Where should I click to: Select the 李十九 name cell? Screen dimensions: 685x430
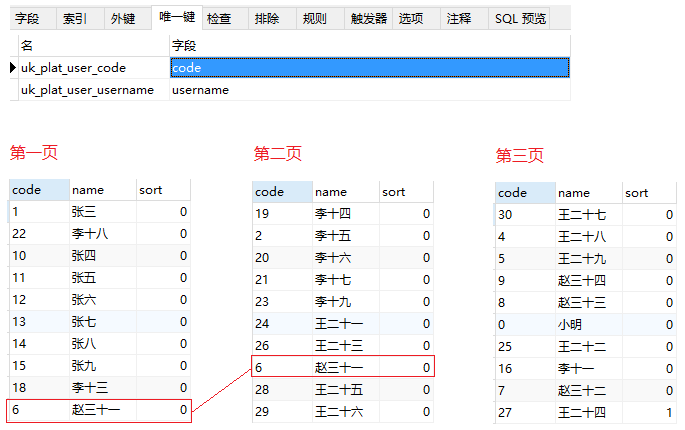coord(346,302)
